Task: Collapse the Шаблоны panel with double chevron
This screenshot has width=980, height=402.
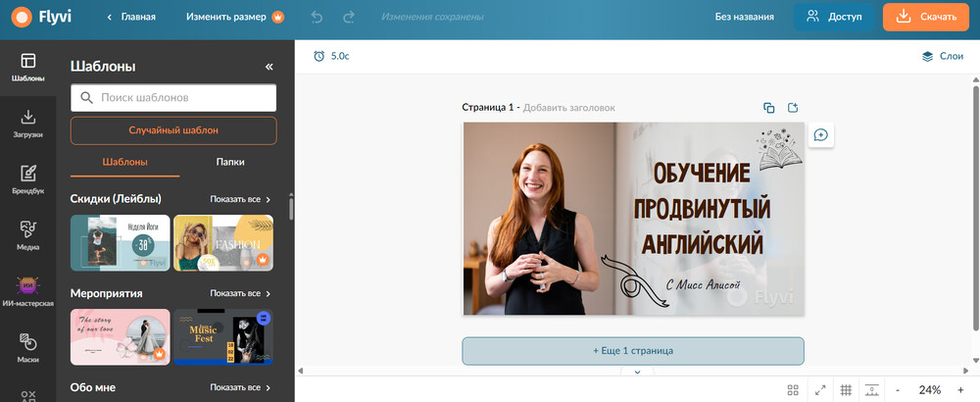Action: pyautogui.click(x=269, y=67)
